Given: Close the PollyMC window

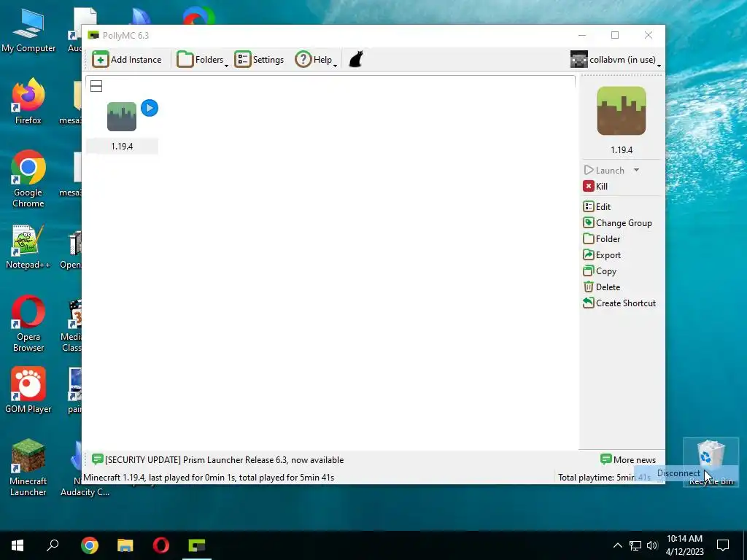Looking at the screenshot, I should 649,35.
